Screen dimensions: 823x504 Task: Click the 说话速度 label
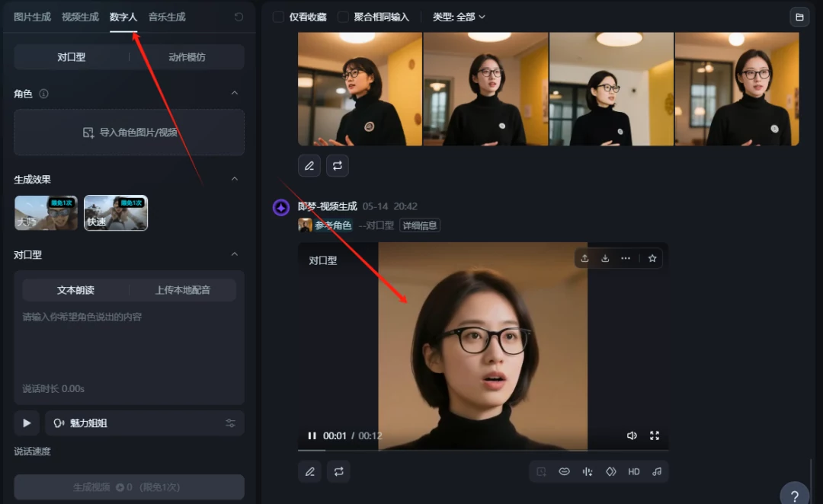tap(32, 451)
